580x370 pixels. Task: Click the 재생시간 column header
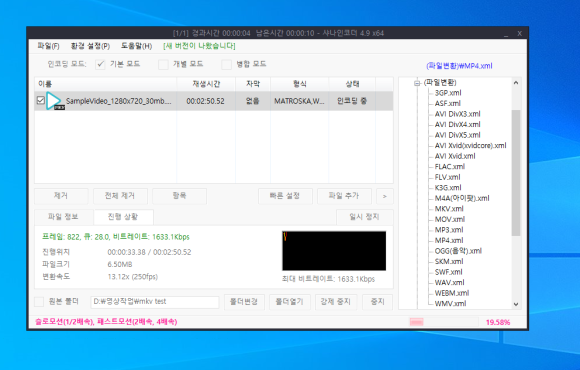(x=206, y=84)
